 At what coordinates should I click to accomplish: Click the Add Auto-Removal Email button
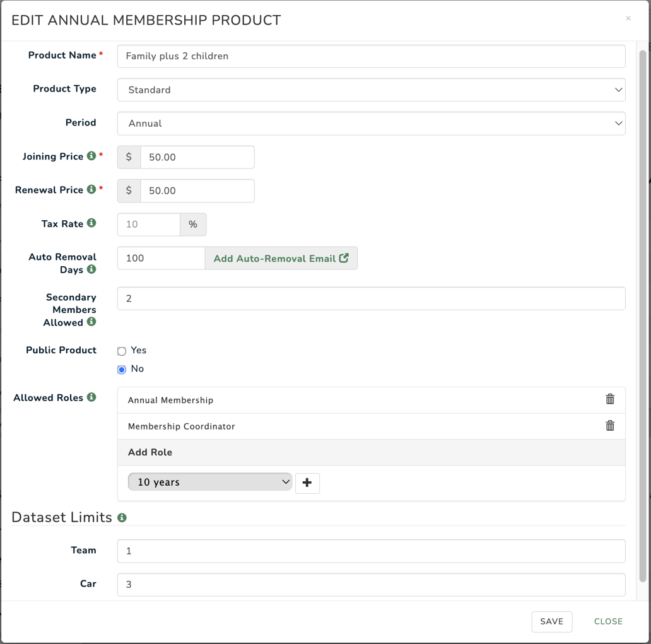[x=281, y=258]
